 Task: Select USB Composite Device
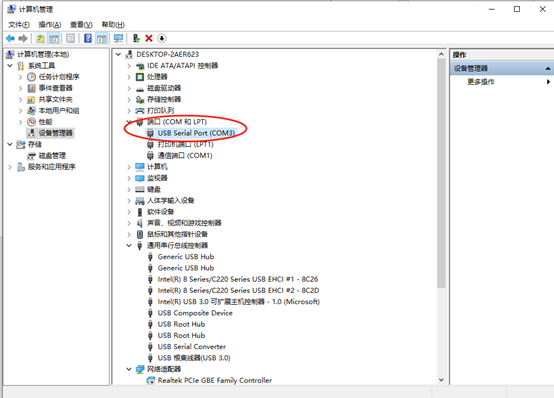pos(195,313)
